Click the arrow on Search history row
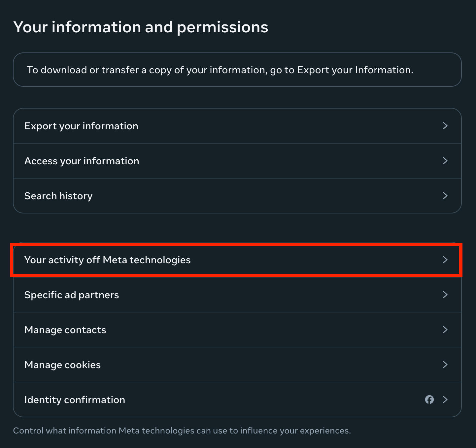This screenshot has width=476, height=448. coord(445,196)
